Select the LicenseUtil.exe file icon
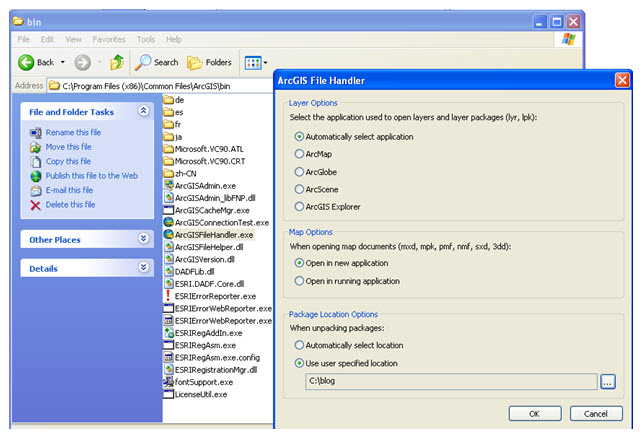The width and height of the screenshot is (642, 438). pyautogui.click(x=169, y=394)
